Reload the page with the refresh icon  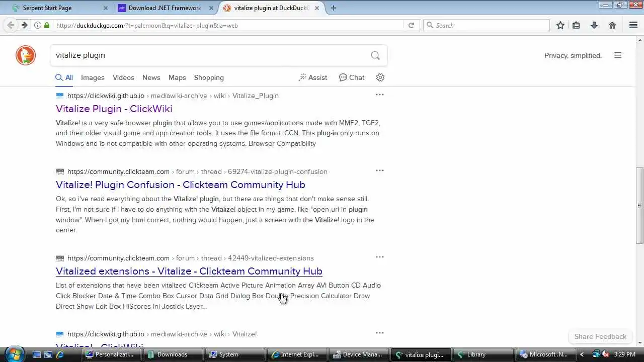(411, 25)
